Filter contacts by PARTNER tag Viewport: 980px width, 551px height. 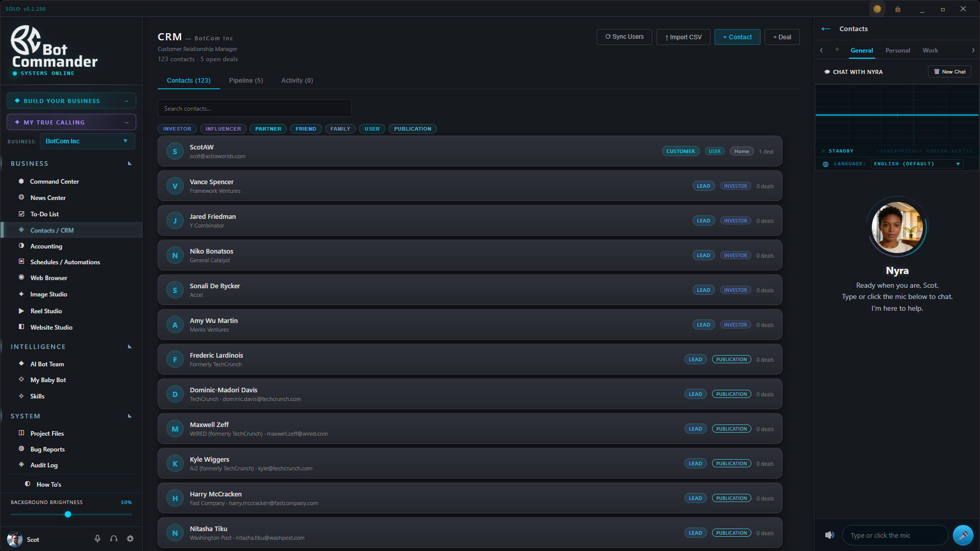tap(268, 129)
